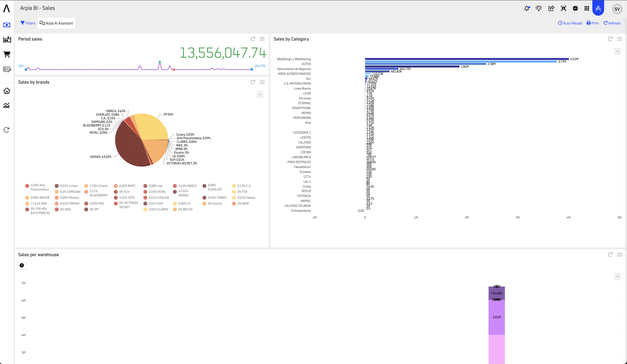Open Sales by Category chart context menu
This screenshot has height=364, width=627.
[617, 51]
